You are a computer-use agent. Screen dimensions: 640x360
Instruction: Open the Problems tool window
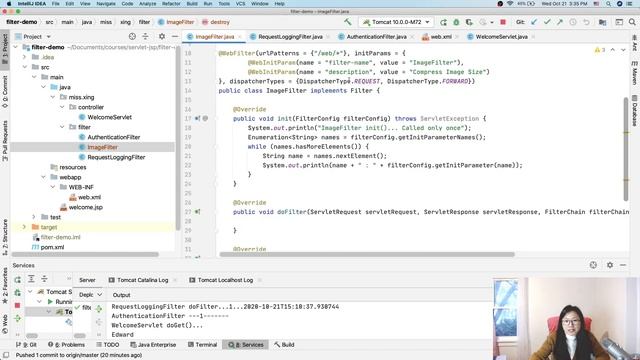[67, 344]
